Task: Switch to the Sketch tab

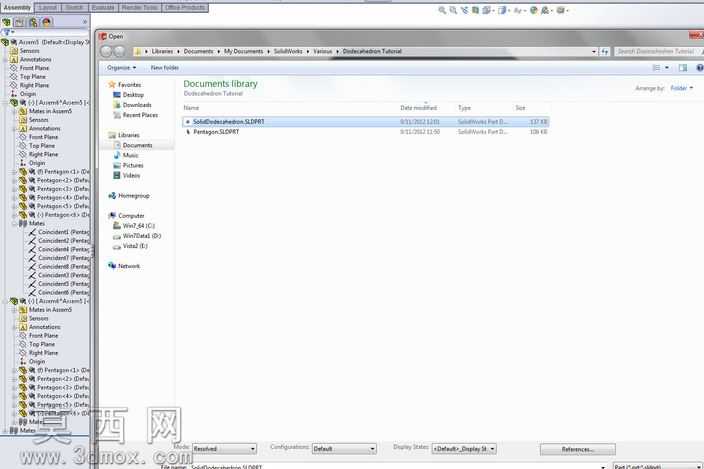Action: (x=74, y=8)
